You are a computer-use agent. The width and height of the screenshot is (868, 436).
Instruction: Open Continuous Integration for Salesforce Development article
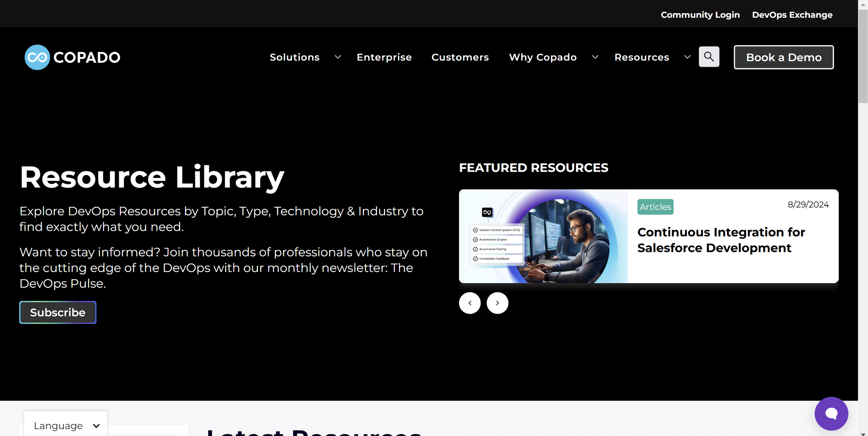click(721, 240)
